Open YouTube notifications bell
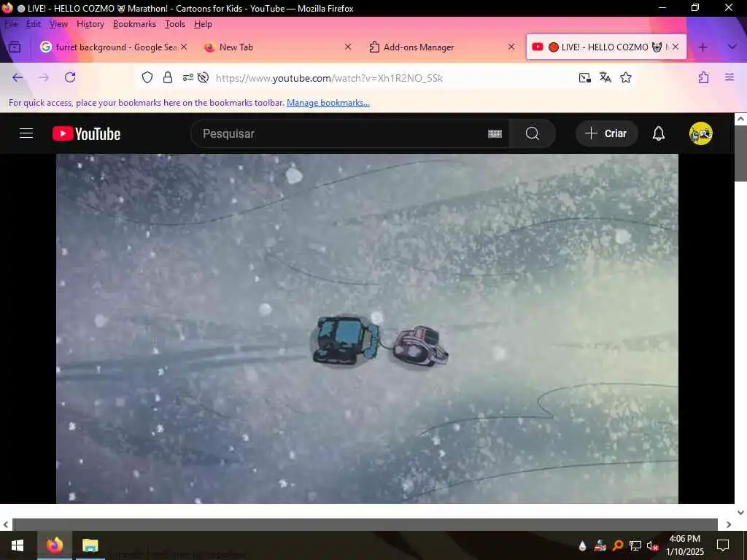The height and width of the screenshot is (560, 747). click(659, 134)
